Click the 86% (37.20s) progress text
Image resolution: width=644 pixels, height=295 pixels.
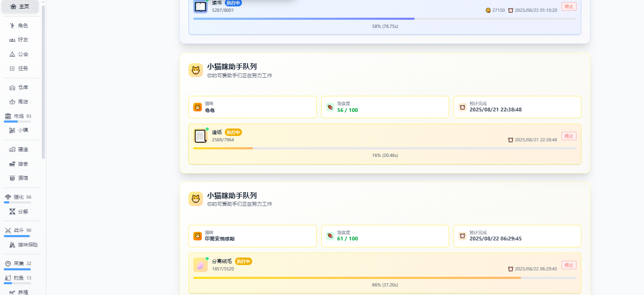385,285
